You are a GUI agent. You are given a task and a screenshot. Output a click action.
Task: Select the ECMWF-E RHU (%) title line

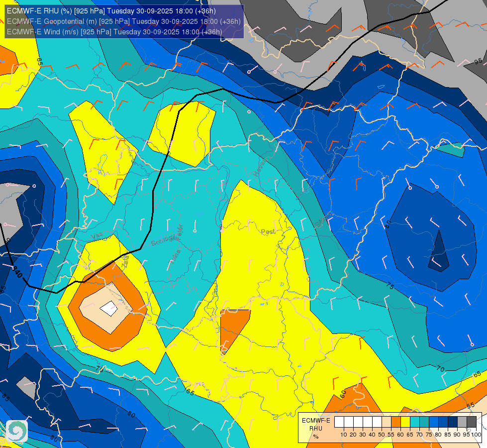point(111,11)
